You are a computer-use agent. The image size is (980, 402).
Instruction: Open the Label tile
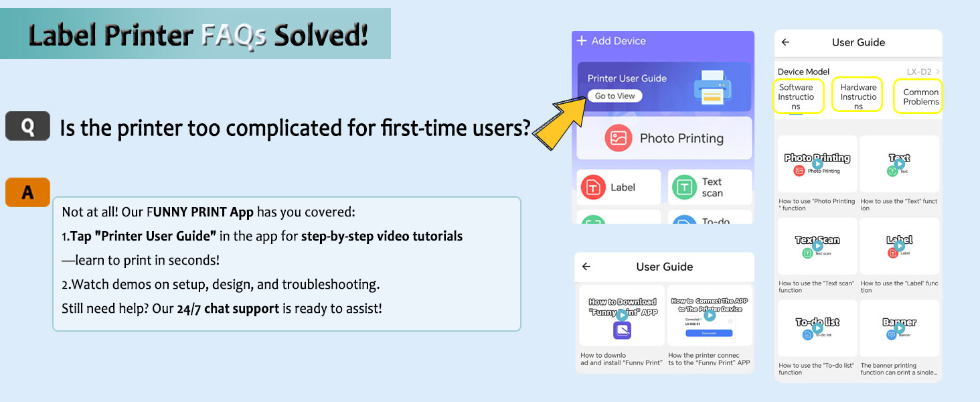619,187
